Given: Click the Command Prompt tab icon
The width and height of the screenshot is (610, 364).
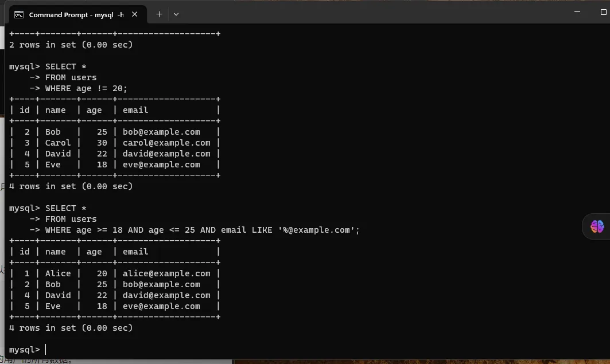Looking at the screenshot, I should click(x=19, y=14).
